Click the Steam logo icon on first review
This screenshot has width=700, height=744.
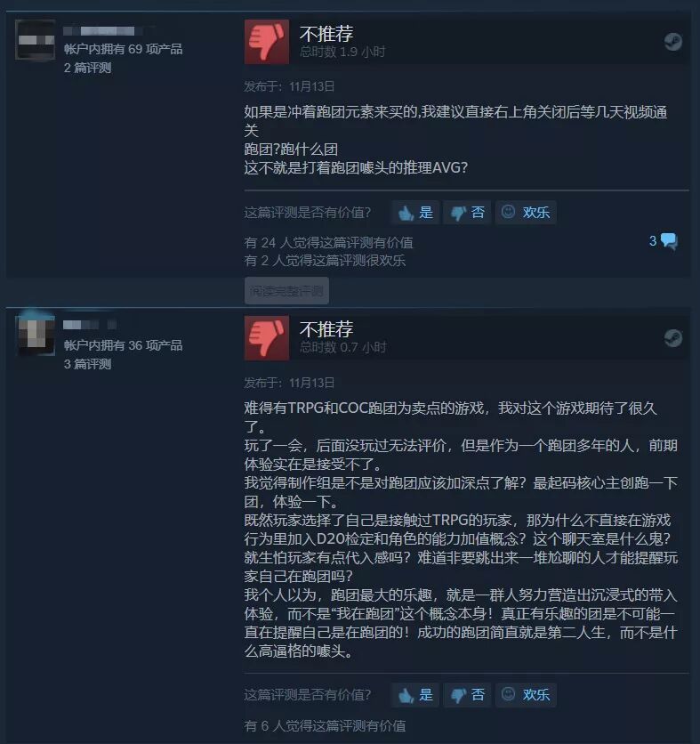click(x=673, y=42)
